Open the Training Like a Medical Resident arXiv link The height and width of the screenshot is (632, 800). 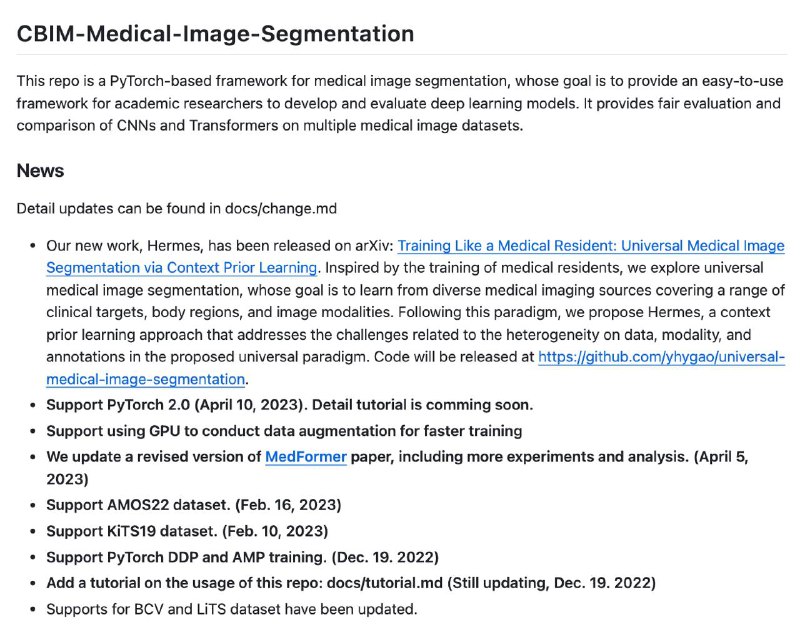pos(591,246)
